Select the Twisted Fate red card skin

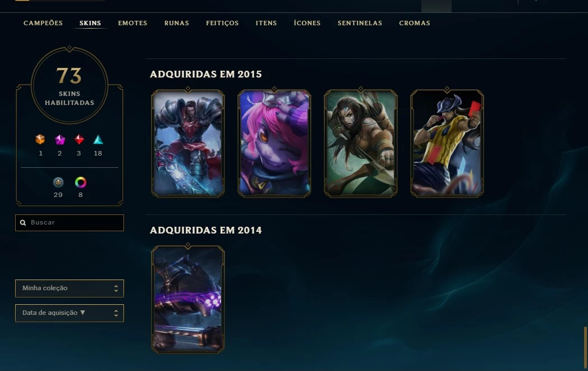point(447,143)
